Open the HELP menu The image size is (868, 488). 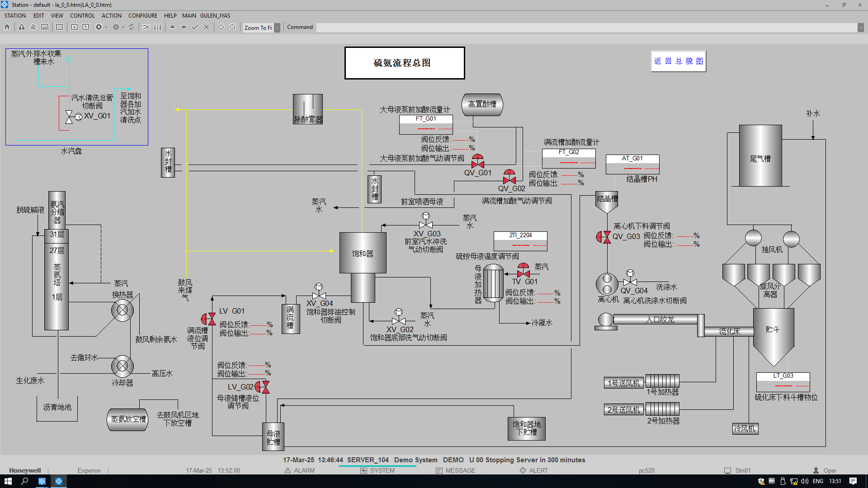(170, 15)
